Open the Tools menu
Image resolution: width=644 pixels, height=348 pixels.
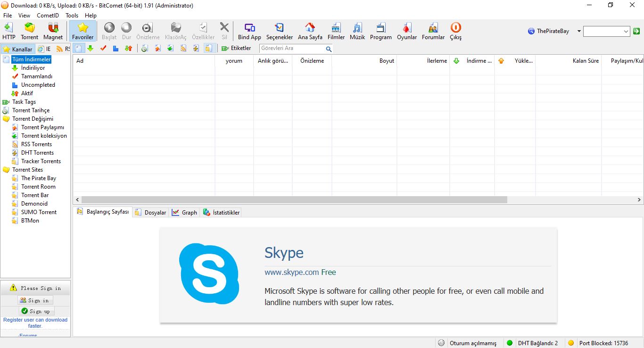(x=72, y=16)
